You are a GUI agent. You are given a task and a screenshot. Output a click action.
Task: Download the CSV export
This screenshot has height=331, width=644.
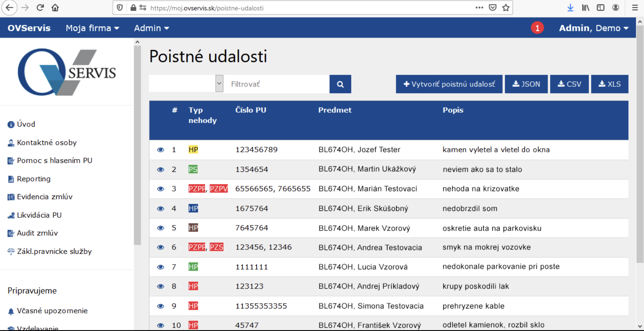click(569, 84)
